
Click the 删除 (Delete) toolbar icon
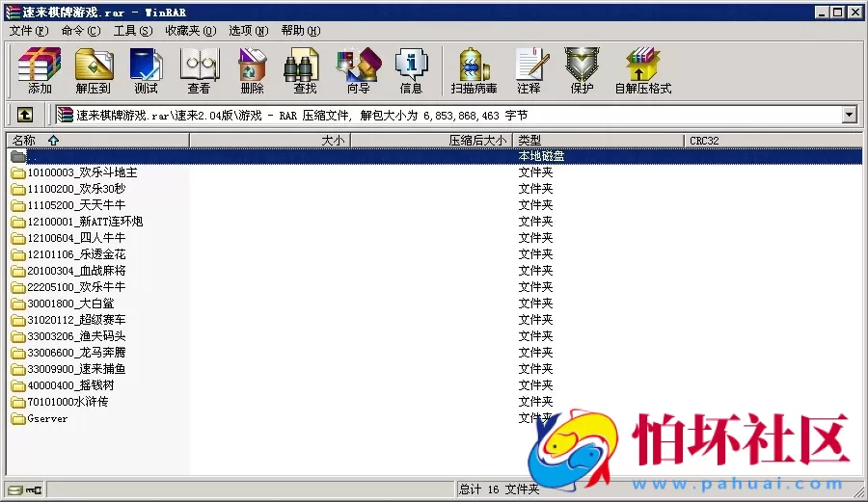pos(252,70)
